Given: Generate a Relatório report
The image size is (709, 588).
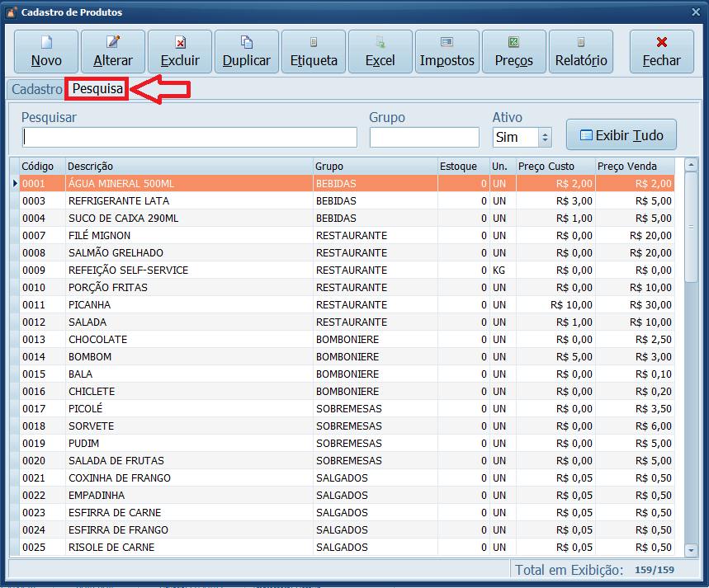Looking at the screenshot, I should (x=581, y=51).
